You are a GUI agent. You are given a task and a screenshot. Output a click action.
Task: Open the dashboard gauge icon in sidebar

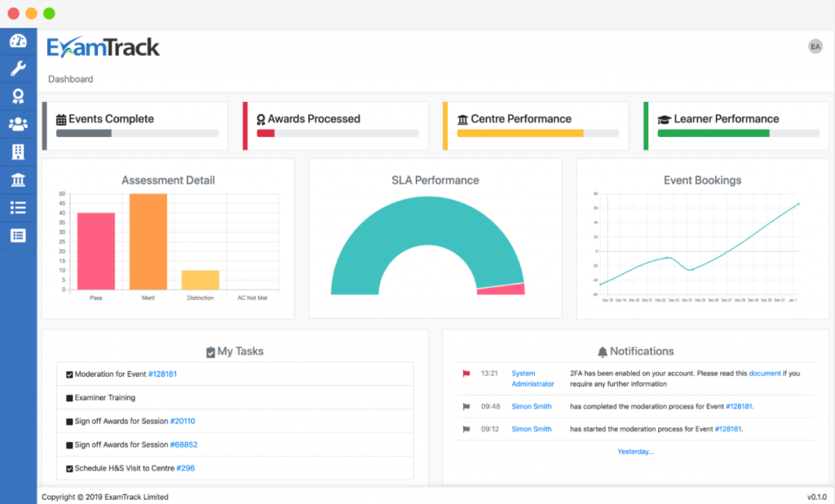tap(18, 41)
